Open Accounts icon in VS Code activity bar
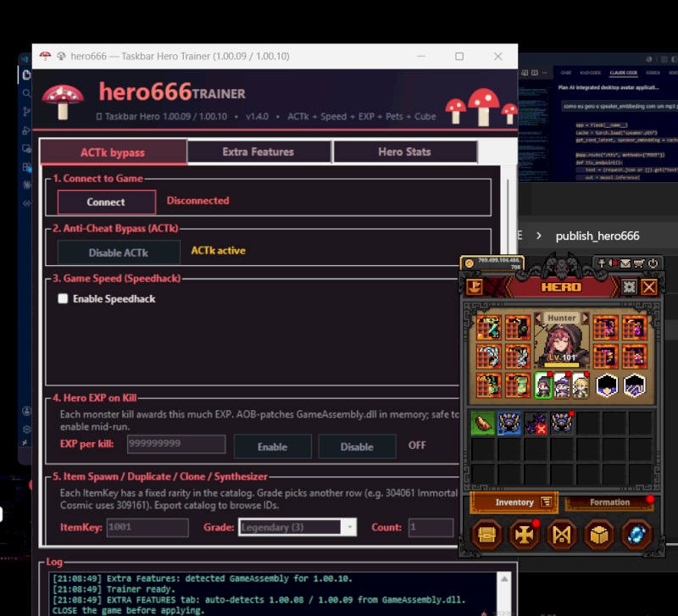678x616 pixels. (x=26, y=411)
